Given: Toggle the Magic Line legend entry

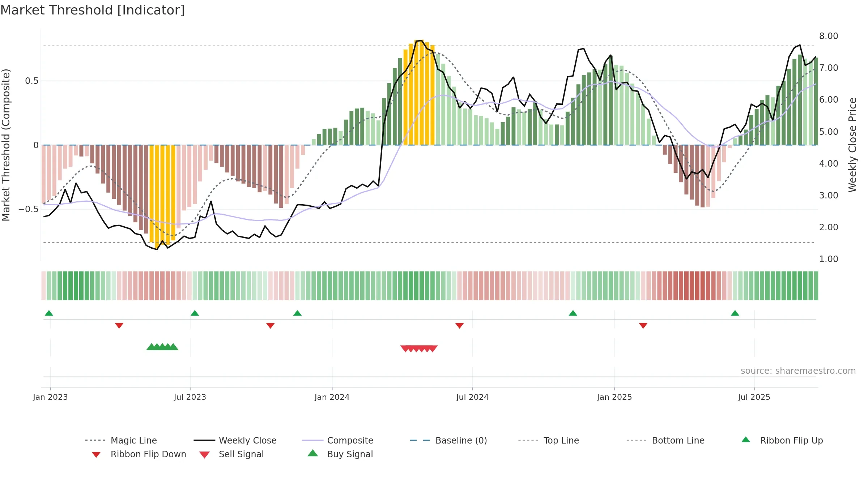Looking at the screenshot, I should [x=121, y=440].
